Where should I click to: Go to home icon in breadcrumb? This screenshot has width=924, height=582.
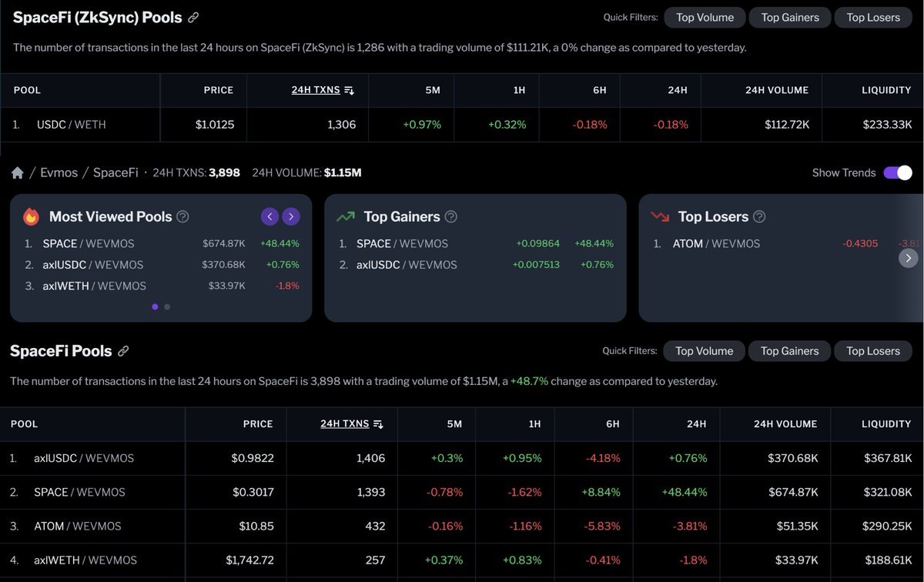(x=17, y=172)
